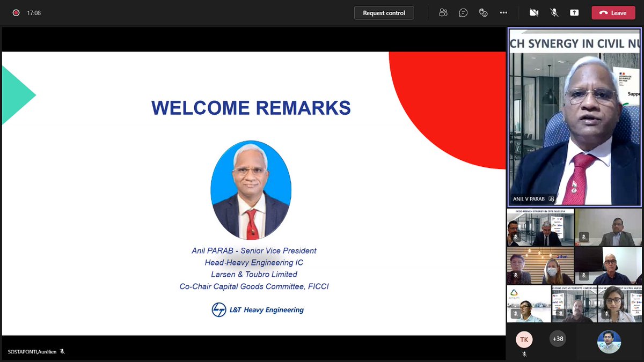The width and height of the screenshot is (644, 362).
Task: Click mute icon on Gifen women tile
Action: [516, 275]
